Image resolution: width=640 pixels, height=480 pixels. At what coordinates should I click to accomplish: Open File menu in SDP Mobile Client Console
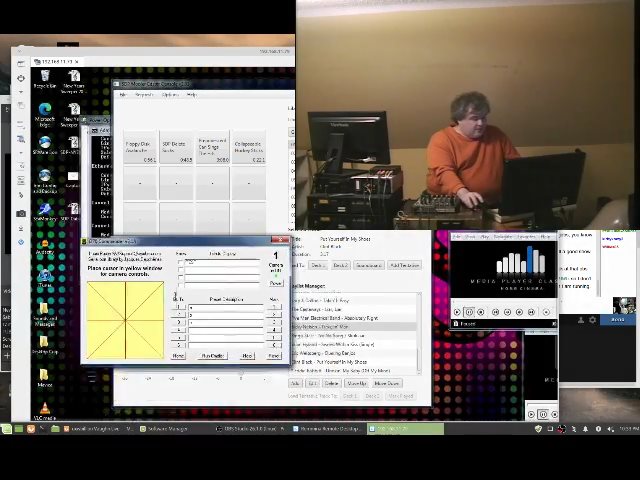(122, 95)
